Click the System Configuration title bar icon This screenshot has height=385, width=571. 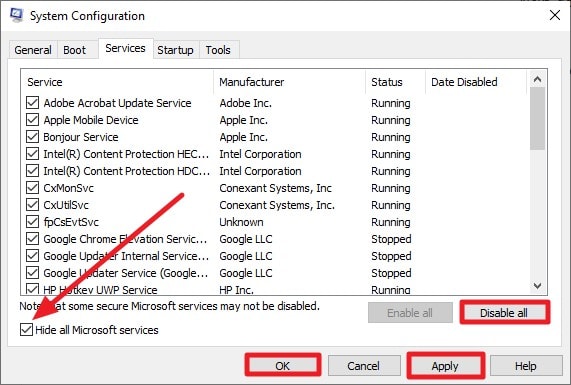[x=16, y=15]
